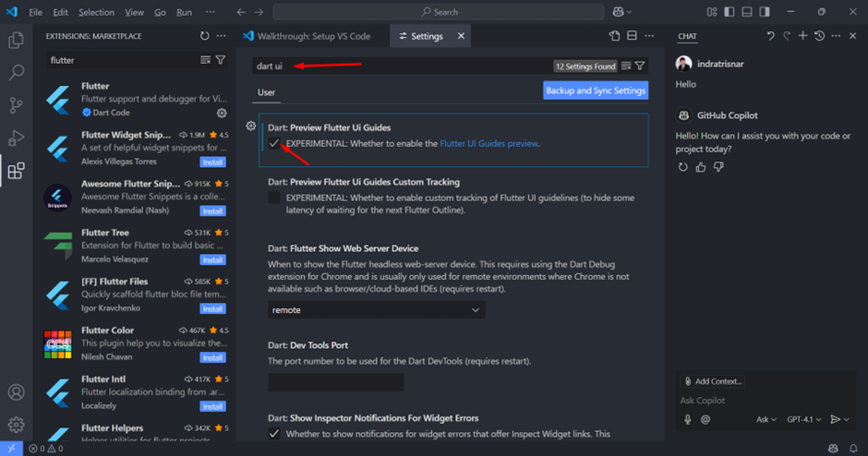Start a new chat with plus icon
This screenshot has height=456, width=868.
tap(802, 36)
